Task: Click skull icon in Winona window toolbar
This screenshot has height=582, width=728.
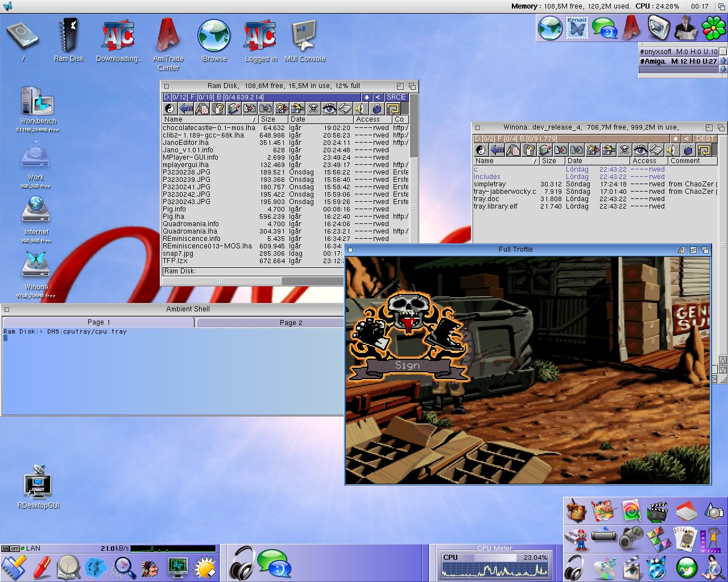Action: point(624,150)
